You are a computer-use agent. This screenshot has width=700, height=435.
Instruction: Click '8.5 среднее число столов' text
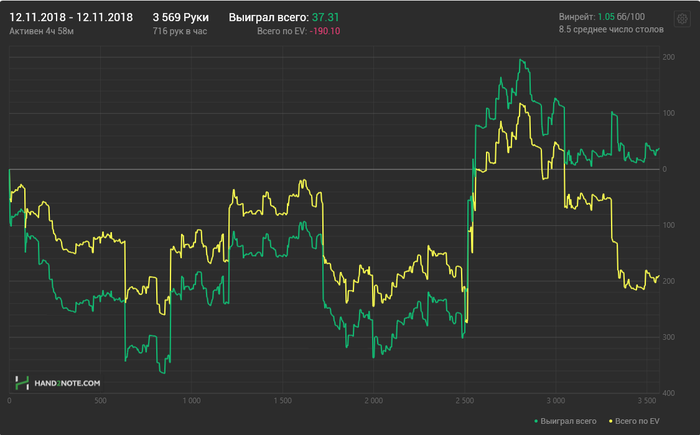pyautogui.click(x=611, y=29)
